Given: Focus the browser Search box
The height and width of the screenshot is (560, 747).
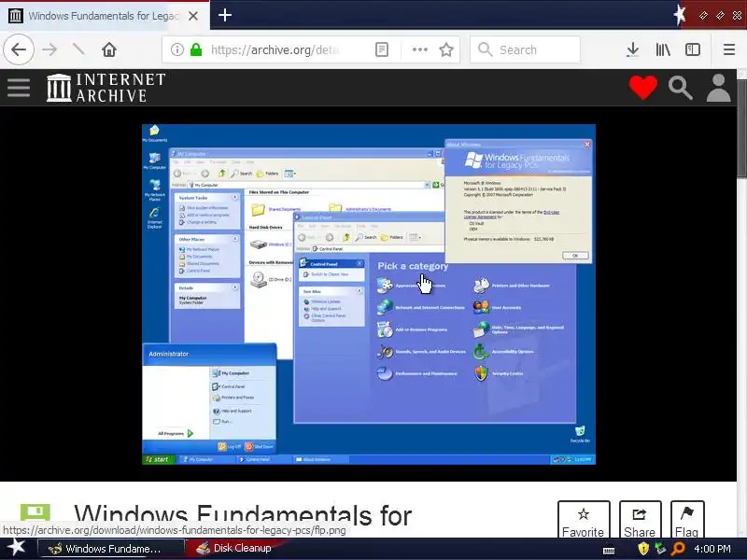Looking at the screenshot, I should pyautogui.click(x=525, y=49).
